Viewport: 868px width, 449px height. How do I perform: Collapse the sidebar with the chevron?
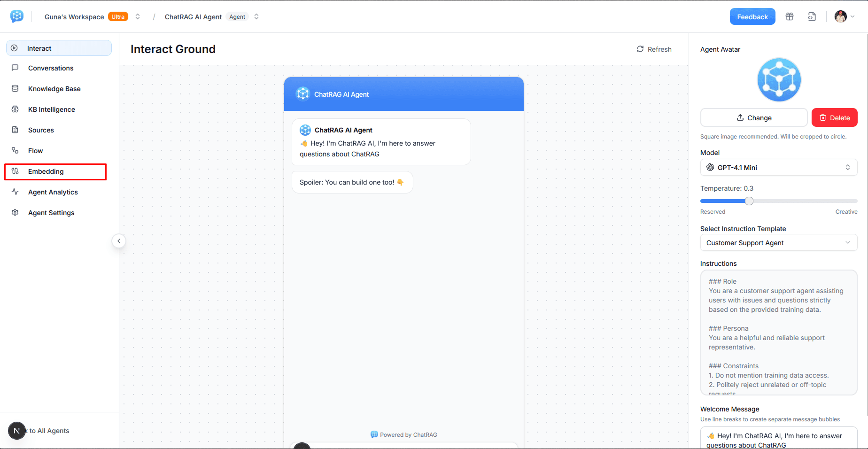click(119, 241)
